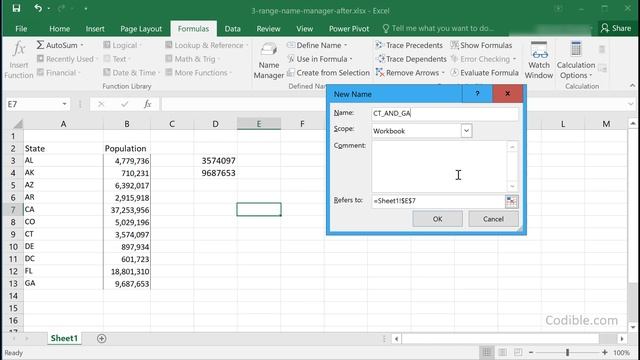This screenshot has height=360, width=640.
Task: Click Trace Precedents
Action: tap(409, 45)
